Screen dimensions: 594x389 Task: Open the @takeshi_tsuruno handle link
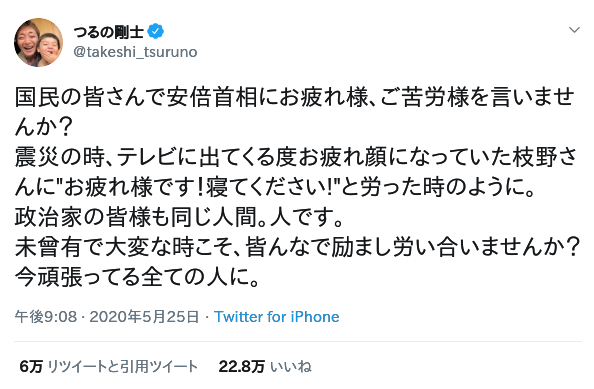[135, 52]
